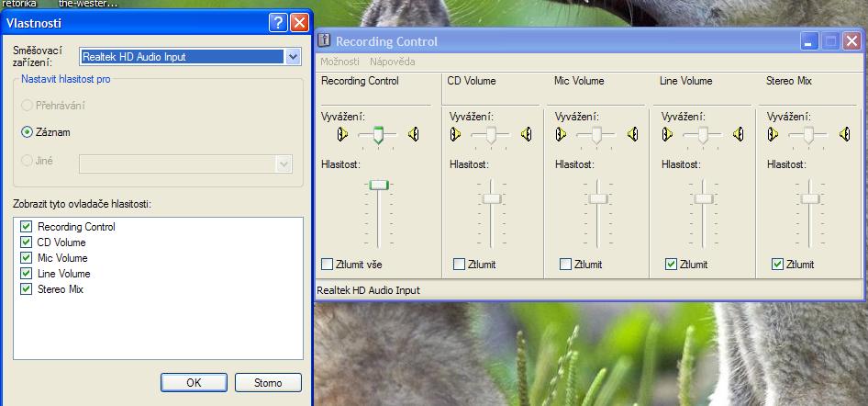This screenshot has width=868, height=406.
Task: Uncheck Line Volume in the controls list
Action: point(26,273)
